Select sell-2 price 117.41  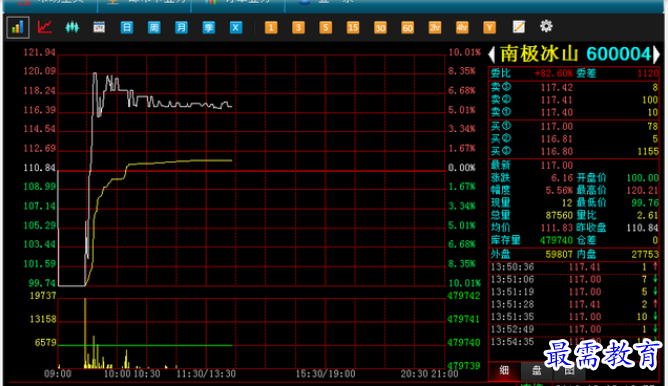click(x=557, y=100)
